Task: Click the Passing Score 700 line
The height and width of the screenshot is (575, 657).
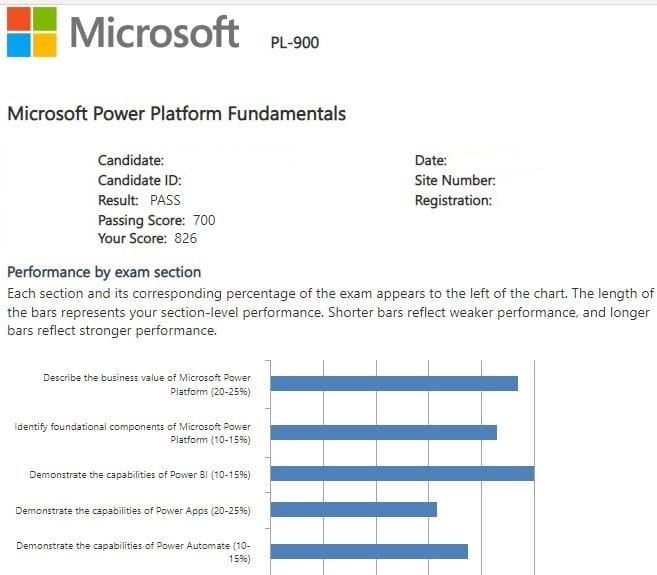Action: tap(156, 220)
